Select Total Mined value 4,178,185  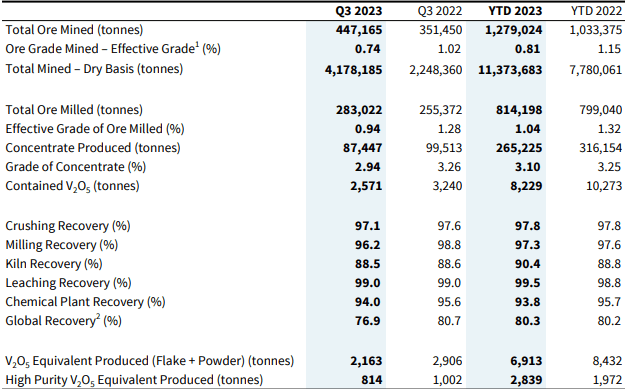pyautogui.click(x=354, y=70)
